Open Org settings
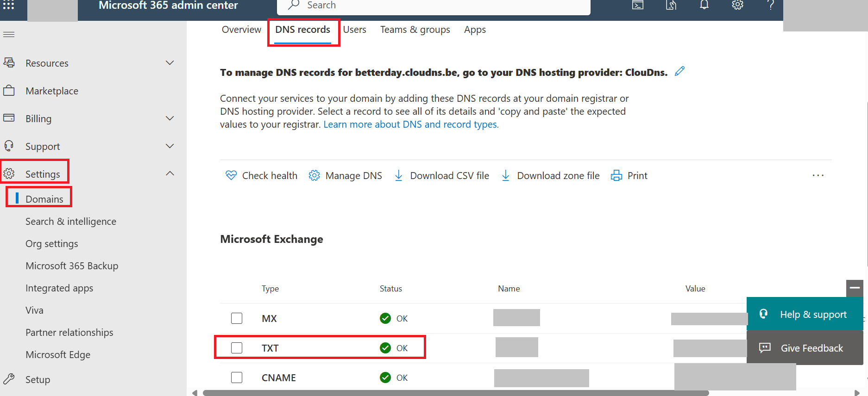This screenshot has width=868, height=396. pyautogui.click(x=52, y=244)
